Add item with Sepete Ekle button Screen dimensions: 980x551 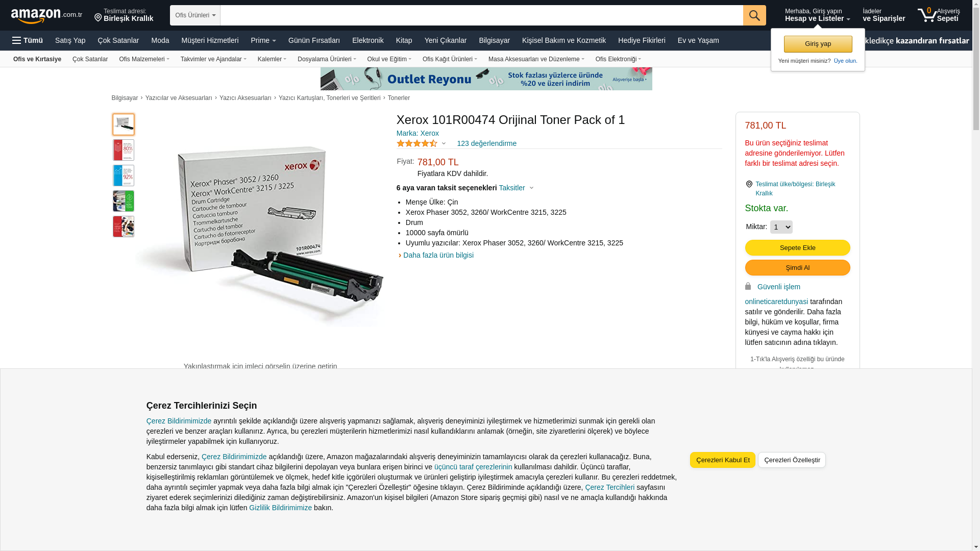[x=797, y=248]
